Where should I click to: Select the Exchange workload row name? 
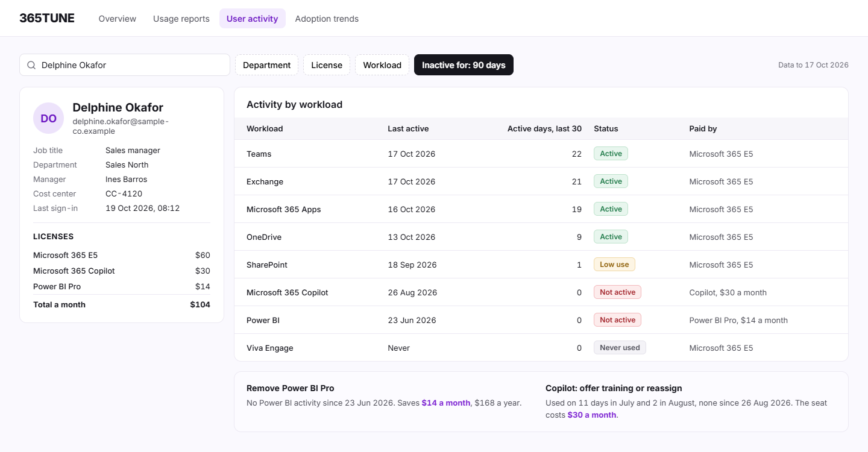tap(265, 181)
